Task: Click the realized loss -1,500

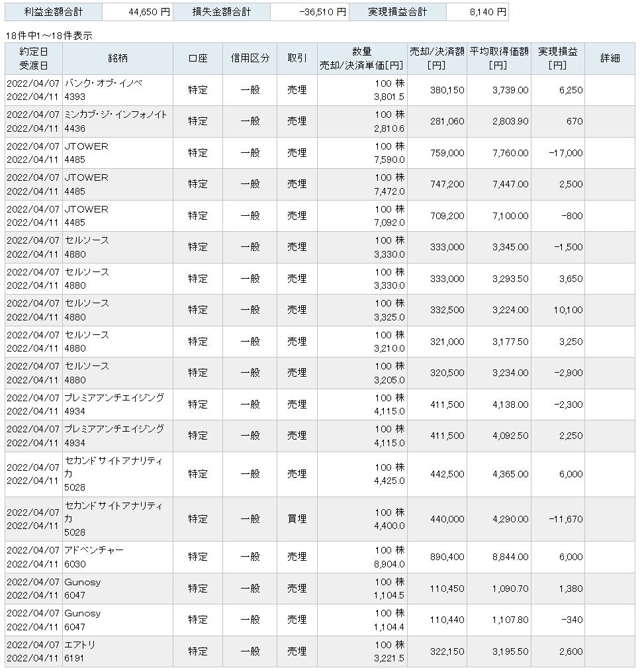Action: tap(569, 248)
